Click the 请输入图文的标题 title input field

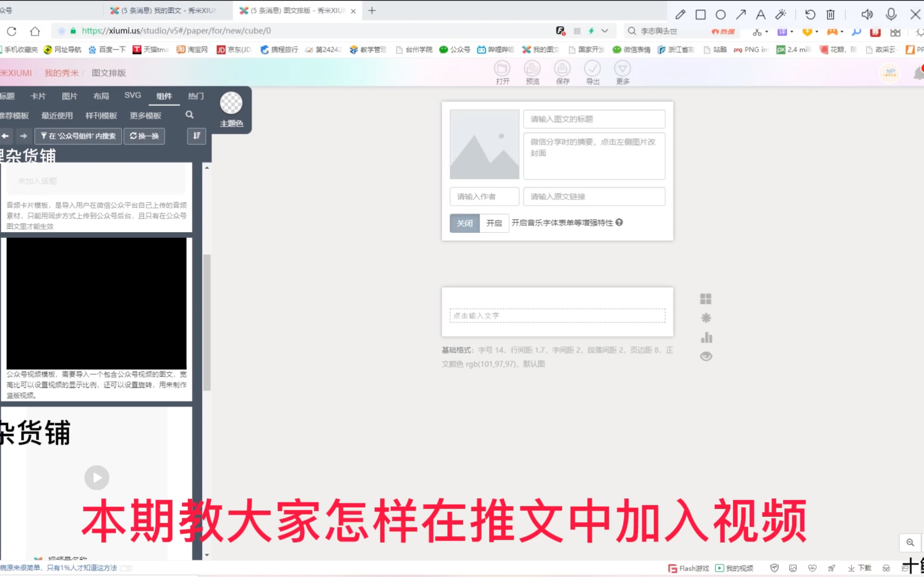594,119
